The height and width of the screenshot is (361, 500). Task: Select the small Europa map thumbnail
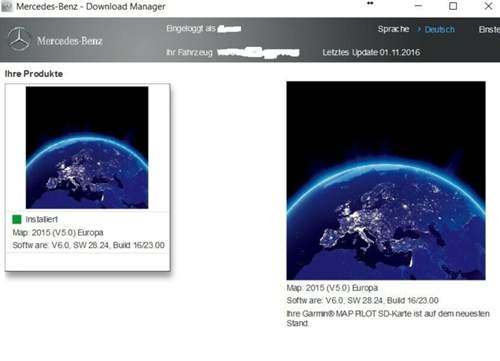(x=87, y=147)
